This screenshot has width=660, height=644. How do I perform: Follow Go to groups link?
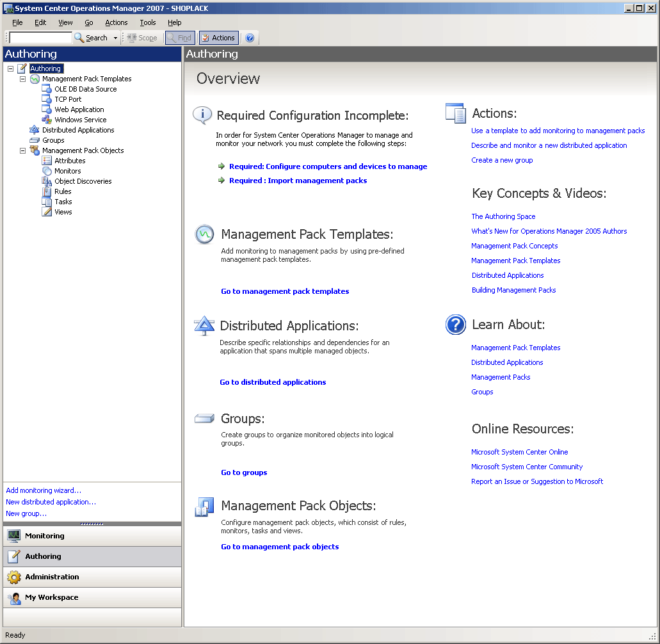tap(244, 472)
